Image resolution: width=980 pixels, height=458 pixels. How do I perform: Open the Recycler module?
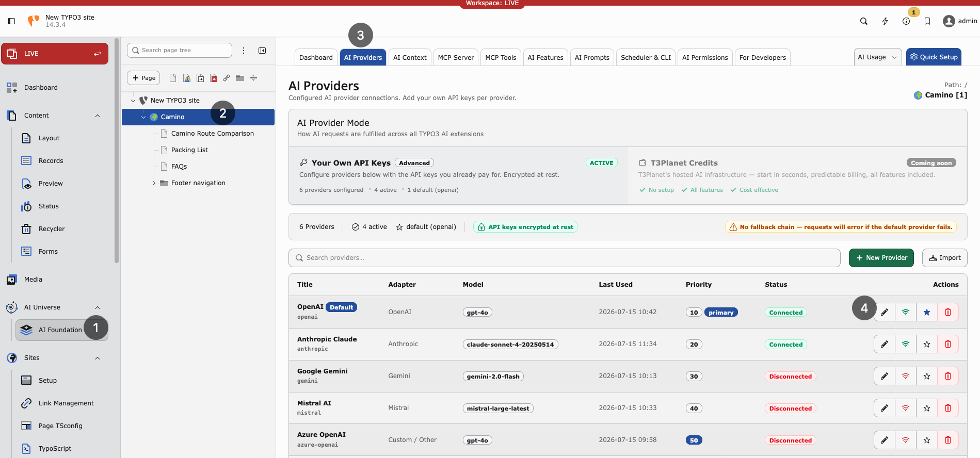(62, 229)
